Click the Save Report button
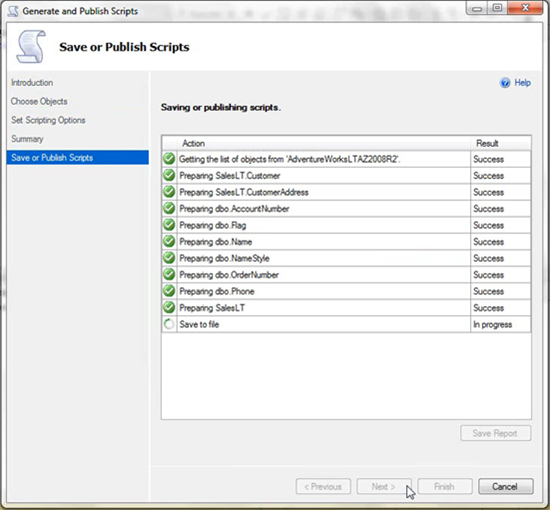Image resolution: width=550 pixels, height=510 pixels. tap(495, 433)
